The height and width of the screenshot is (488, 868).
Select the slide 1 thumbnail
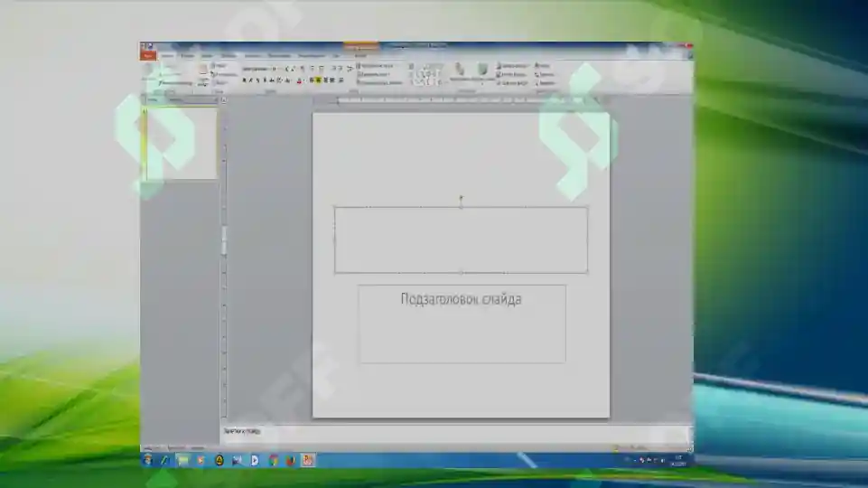click(x=181, y=144)
